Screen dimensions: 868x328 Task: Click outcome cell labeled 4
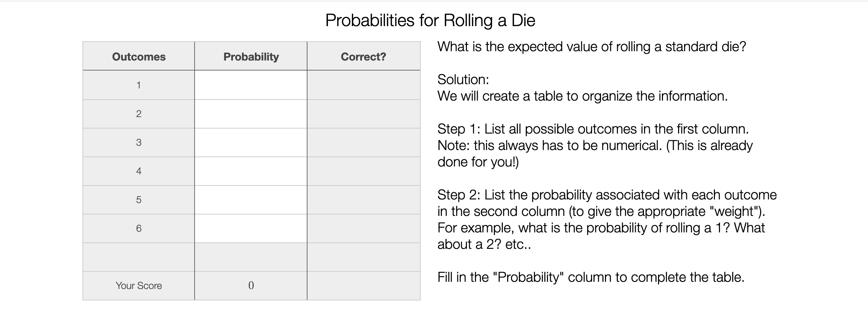[x=139, y=171]
